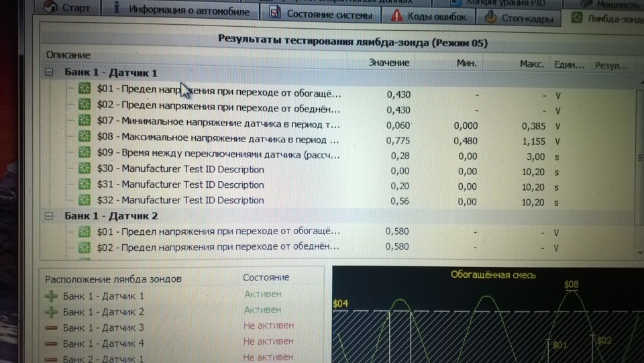The image size is (644, 363).
Task: Click the Старт tab icon
Action: [50, 6]
